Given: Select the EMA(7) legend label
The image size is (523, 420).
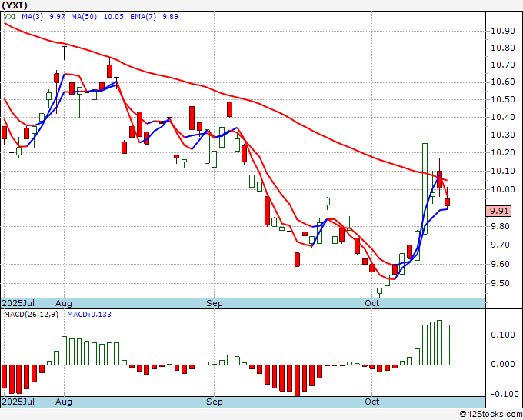Looking at the screenshot, I should click(x=143, y=17).
